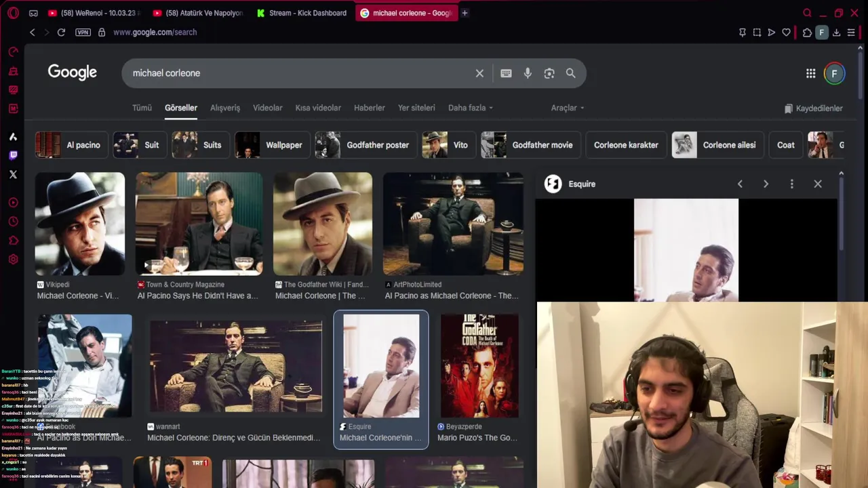Open sidebar settings gear icon
Viewport: 868px width, 488px height.
coord(13,259)
